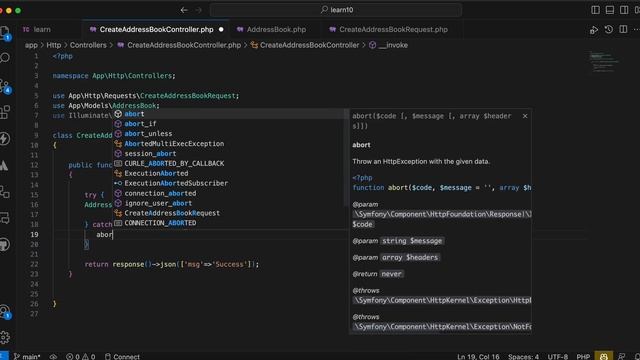The width and height of the screenshot is (640, 360).
Task: Split the editor to the right
Action: coord(623,29)
